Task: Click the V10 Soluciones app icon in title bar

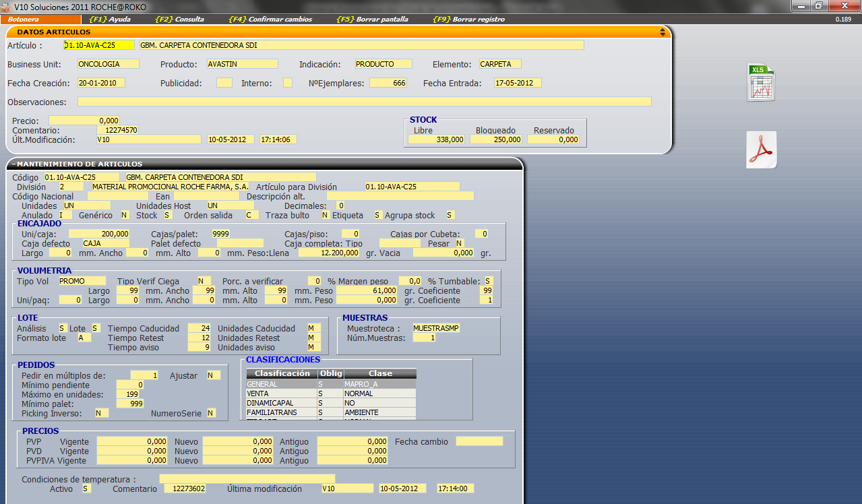Action: pyautogui.click(x=7, y=6)
